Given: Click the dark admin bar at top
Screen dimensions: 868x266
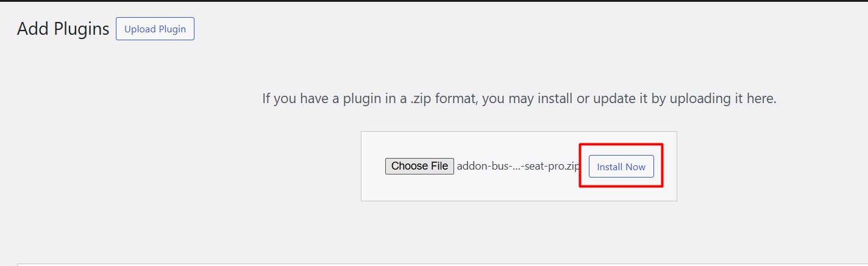Looking at the screenshot, I should click(434, 1).
